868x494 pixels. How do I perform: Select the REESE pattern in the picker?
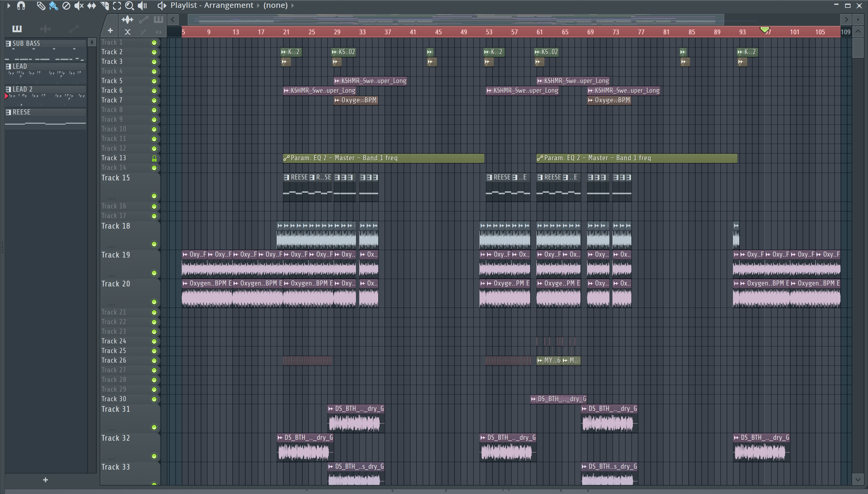click(x=46, y=119)
